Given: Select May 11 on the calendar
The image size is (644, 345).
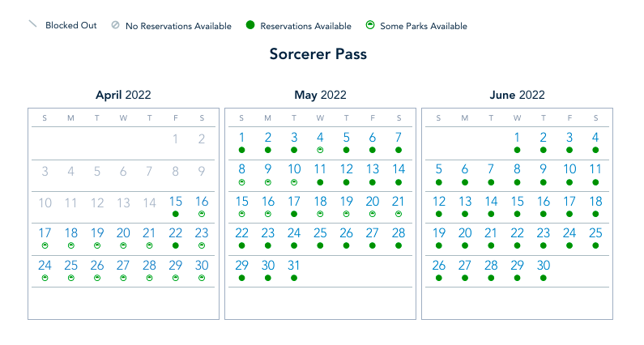Looking at the screenshot, I should click(320, 169).
